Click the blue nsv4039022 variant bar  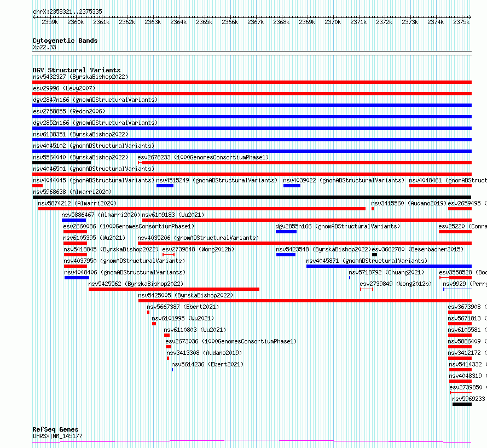tap(292, 186)
